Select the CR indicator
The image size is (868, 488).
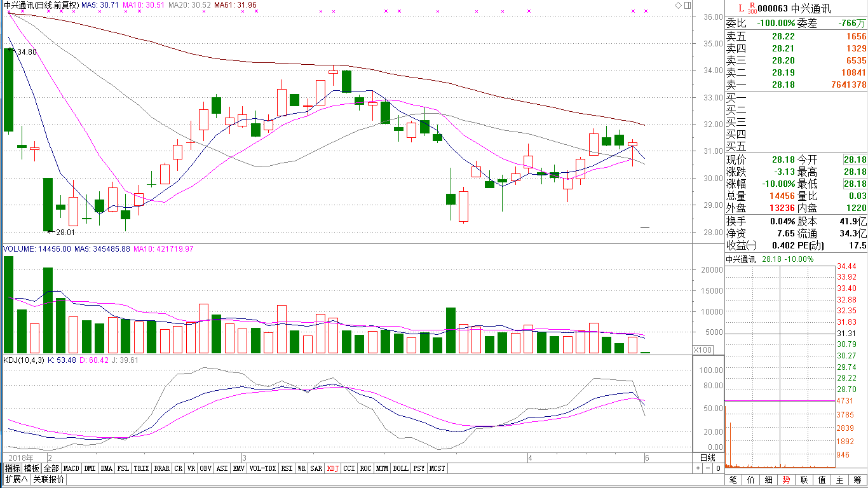pyautogui.click(x=179, y=468)
